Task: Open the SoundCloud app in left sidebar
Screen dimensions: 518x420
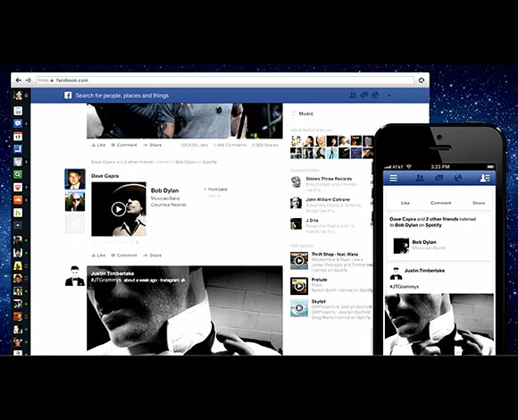Action: [x=18, y=199]
